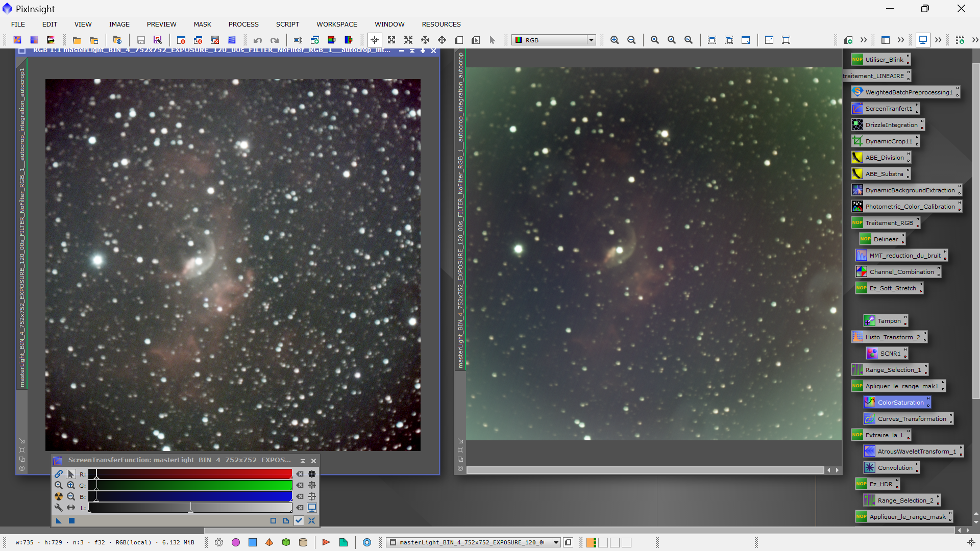Click the red R channel STF slider bar
This screenshot has height=551, width=980.
pyautogui.click(x=190, y=474)
